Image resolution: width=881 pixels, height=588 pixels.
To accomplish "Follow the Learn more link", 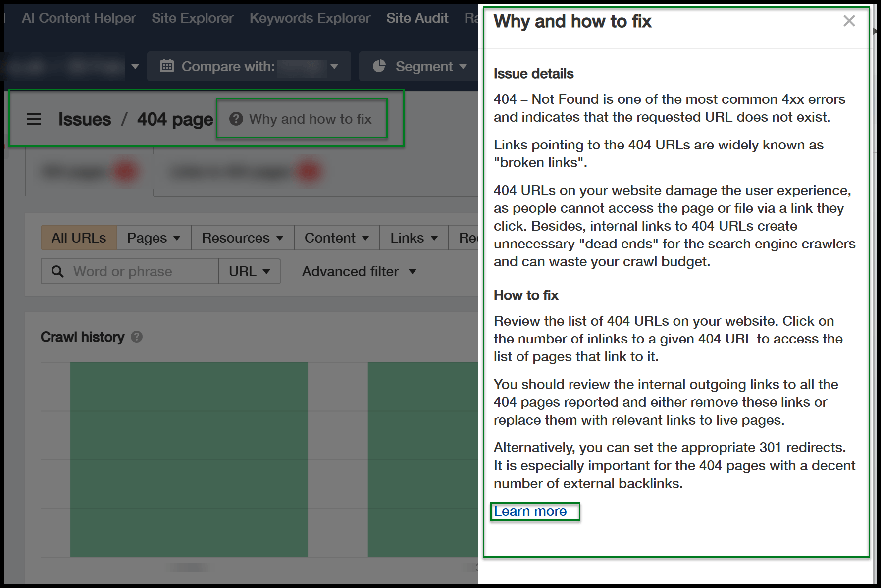I will (x=530, y=511).
